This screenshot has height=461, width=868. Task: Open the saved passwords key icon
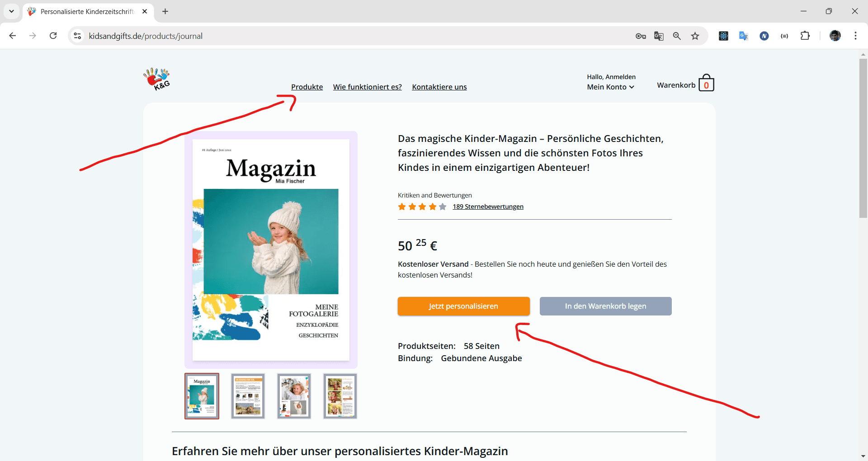click(x=641, y=36)
